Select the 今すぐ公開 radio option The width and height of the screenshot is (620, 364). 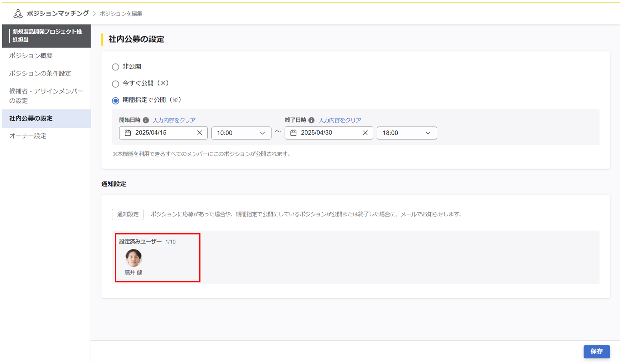[x=115, y=84]
